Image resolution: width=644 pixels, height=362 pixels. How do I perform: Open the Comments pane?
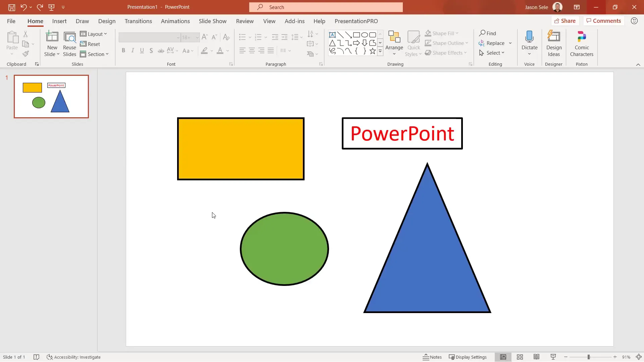click(x=603, y=21)
